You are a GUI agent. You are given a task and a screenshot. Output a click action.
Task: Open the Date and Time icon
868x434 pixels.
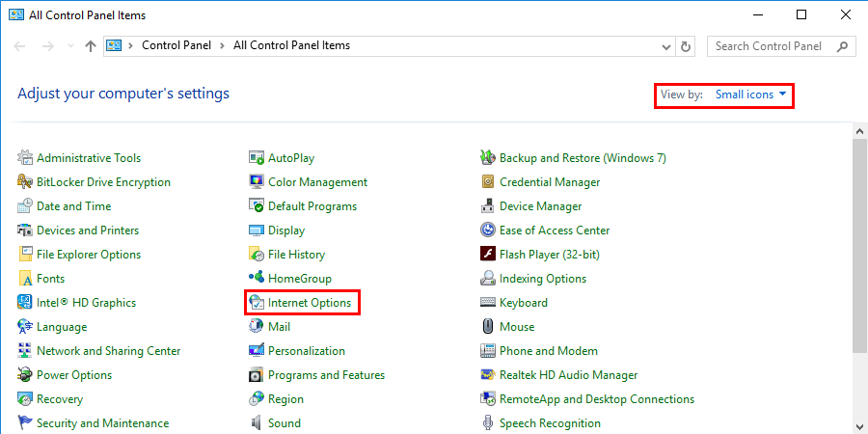point(25,206)
